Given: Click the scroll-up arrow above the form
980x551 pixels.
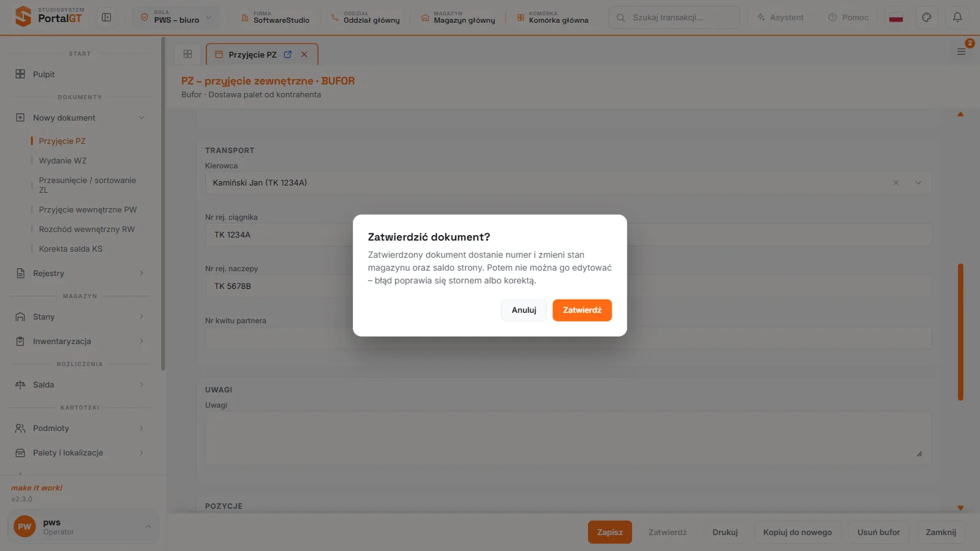Looking at the screenshot, I should click(960, 114).
